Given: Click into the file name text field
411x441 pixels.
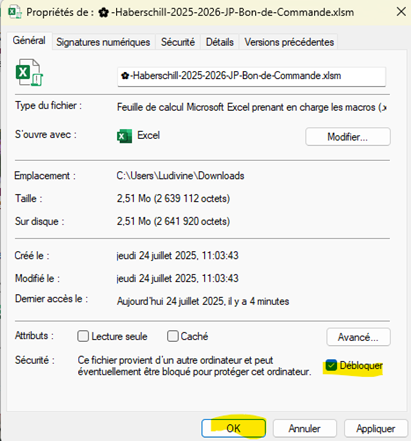Looking at the screenshot, I should click(x=252, y=76).
